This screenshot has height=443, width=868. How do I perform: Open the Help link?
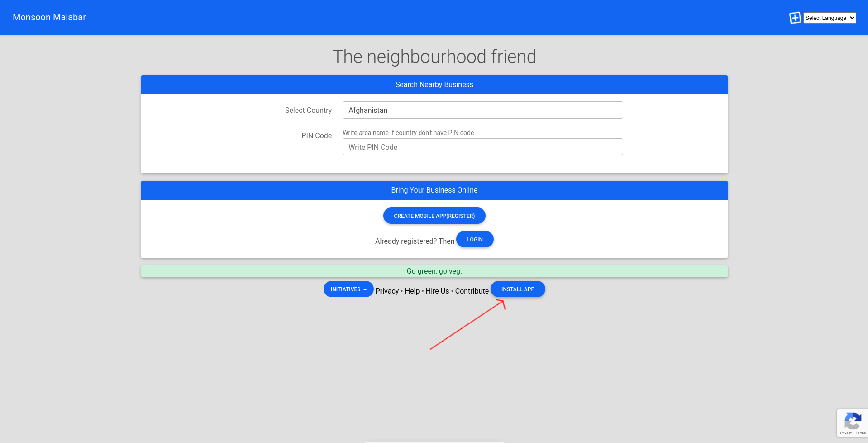tap(412, 291)
